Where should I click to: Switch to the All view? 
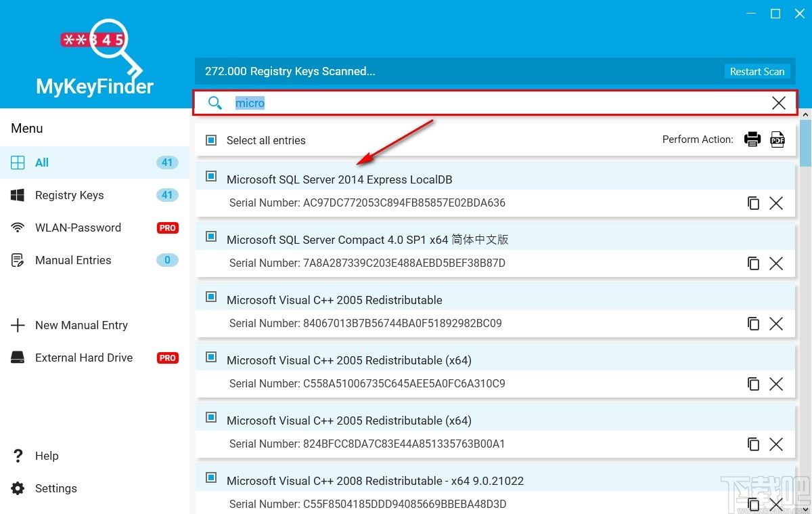pyautogui.click(x=41, y=163)
